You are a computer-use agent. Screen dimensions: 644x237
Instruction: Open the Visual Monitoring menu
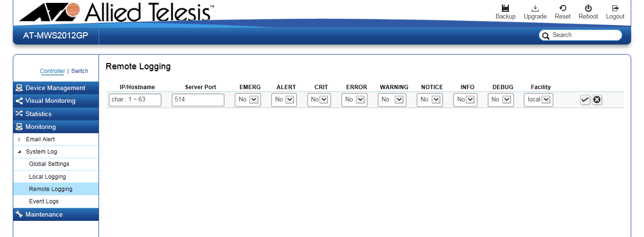click(56, 100)
